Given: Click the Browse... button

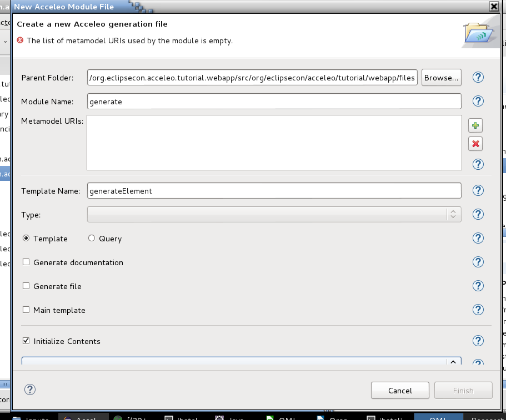Looking at the screenshot, I should pos(442,78).
